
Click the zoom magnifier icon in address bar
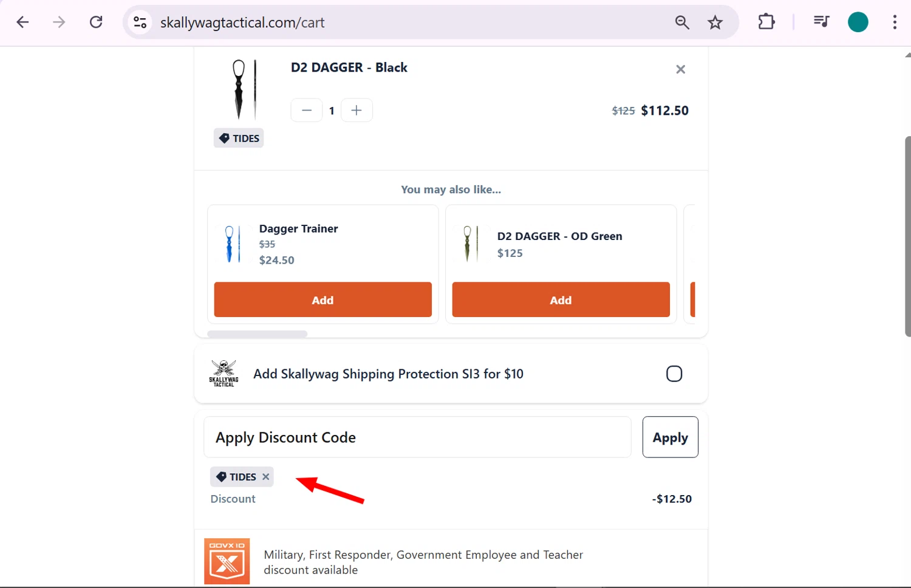[682, 22]
